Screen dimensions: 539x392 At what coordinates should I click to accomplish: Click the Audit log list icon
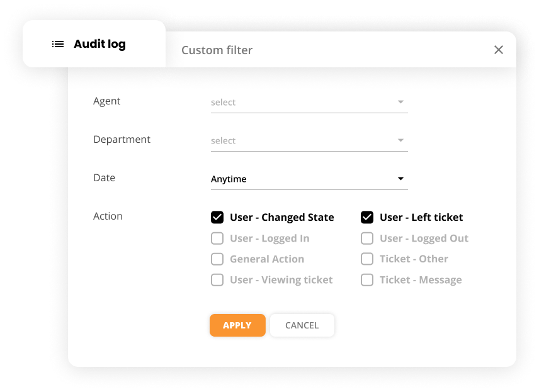(x=57, y=44)
